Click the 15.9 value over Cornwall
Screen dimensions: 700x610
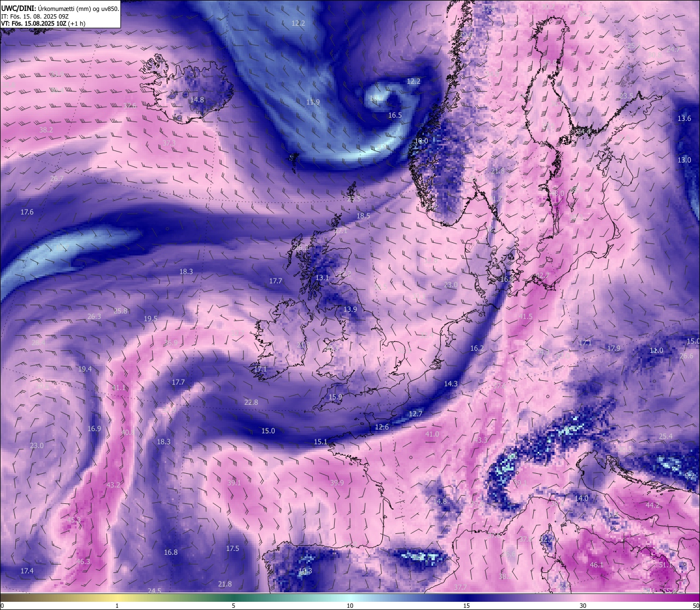335,397
